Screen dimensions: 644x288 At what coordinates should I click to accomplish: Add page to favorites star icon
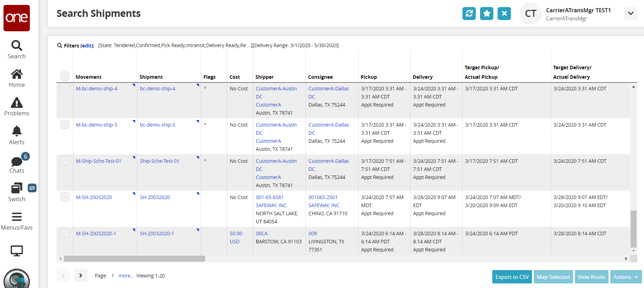pos(486,14)
